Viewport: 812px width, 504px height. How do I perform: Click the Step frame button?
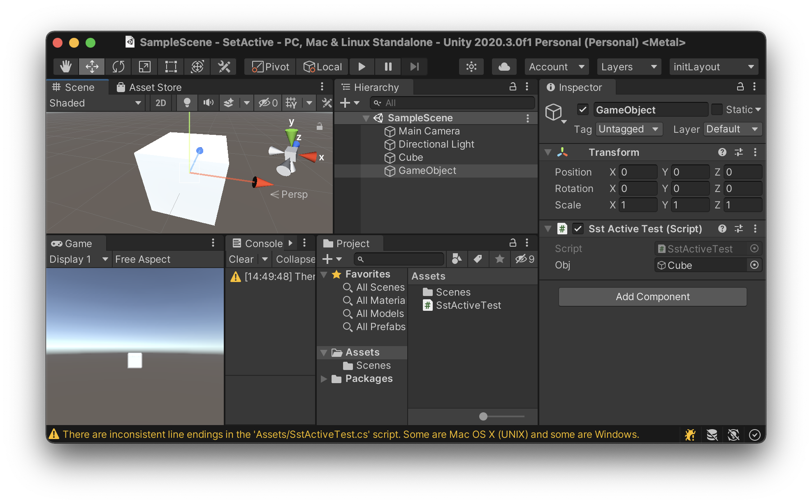coord(414,66)
